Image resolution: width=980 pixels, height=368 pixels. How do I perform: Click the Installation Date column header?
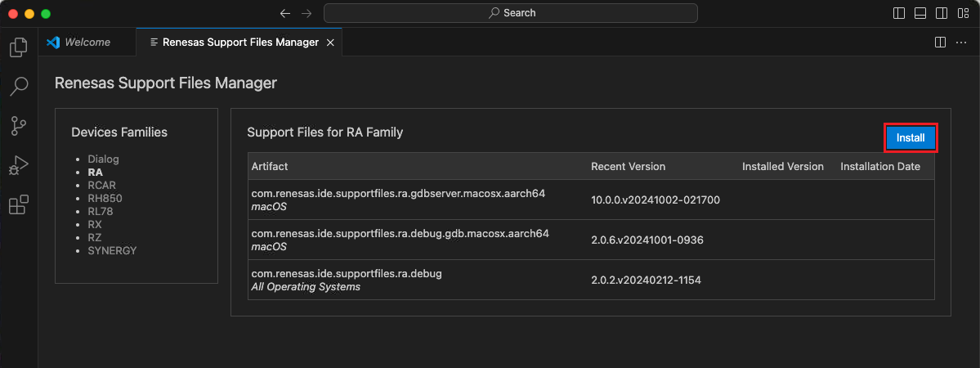(880, 167)
